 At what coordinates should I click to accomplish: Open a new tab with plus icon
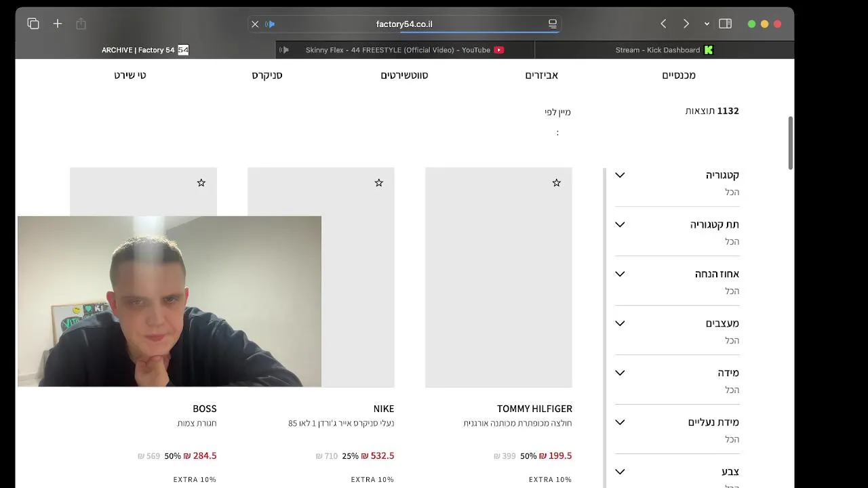(58, 24)
